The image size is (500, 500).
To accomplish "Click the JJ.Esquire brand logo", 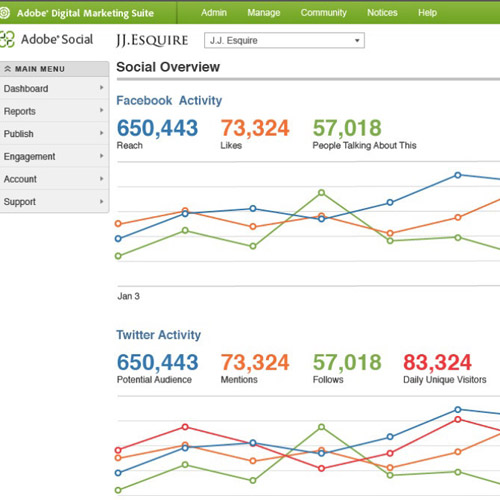I will pos(152,41).
